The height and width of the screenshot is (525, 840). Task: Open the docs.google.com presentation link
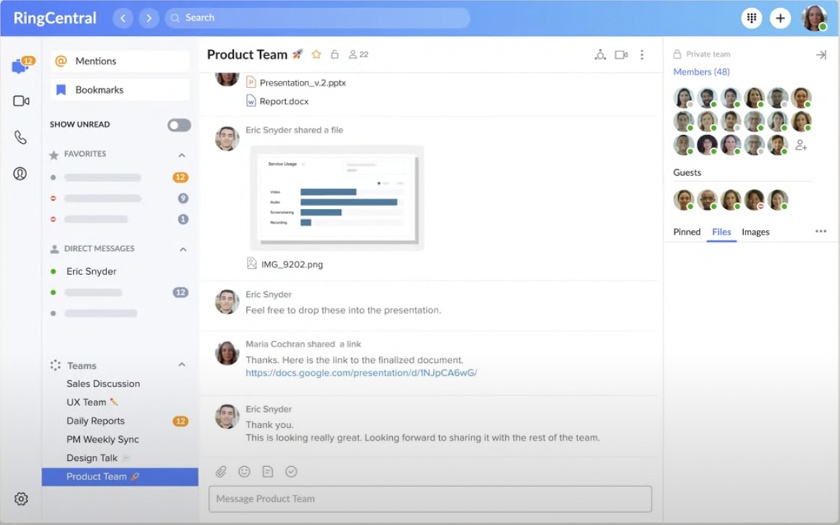pos(361,373)
